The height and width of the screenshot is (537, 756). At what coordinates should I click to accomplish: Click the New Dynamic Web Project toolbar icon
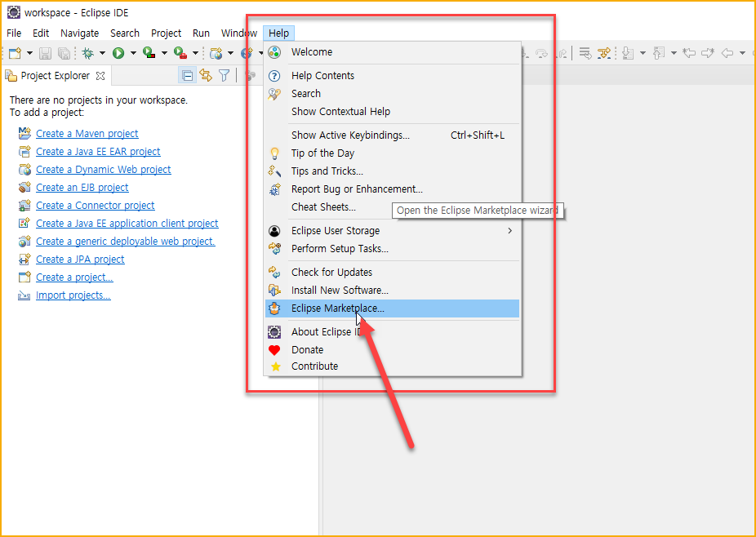click(x=216, y=53)
